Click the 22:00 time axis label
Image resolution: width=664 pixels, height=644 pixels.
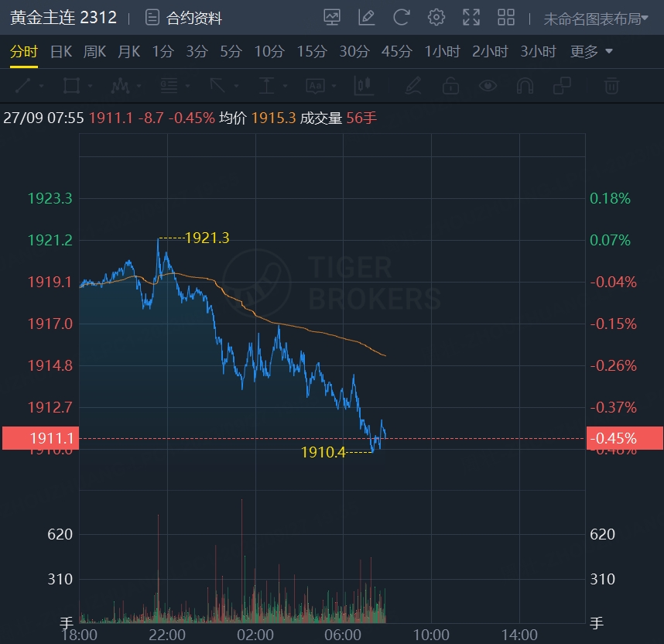(x=167, y=635)
